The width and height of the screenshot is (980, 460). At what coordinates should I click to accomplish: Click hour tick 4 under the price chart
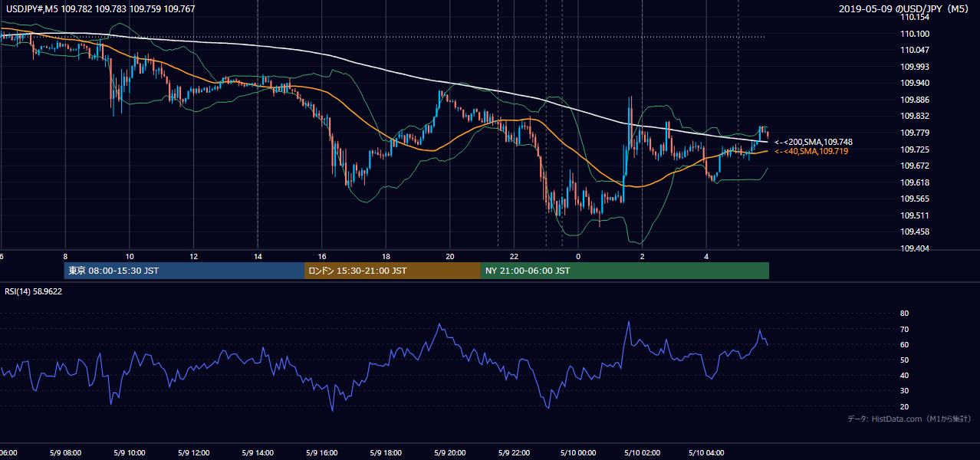coord(706,256)
